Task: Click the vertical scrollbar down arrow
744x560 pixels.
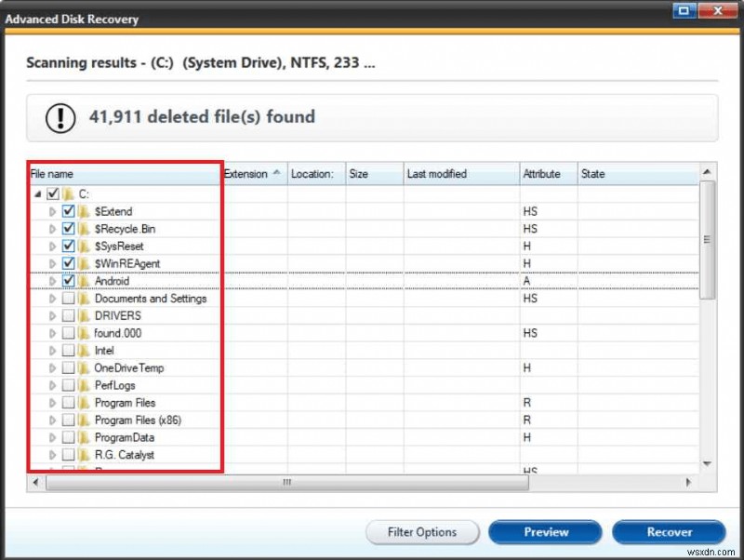Action: point(707,463)
